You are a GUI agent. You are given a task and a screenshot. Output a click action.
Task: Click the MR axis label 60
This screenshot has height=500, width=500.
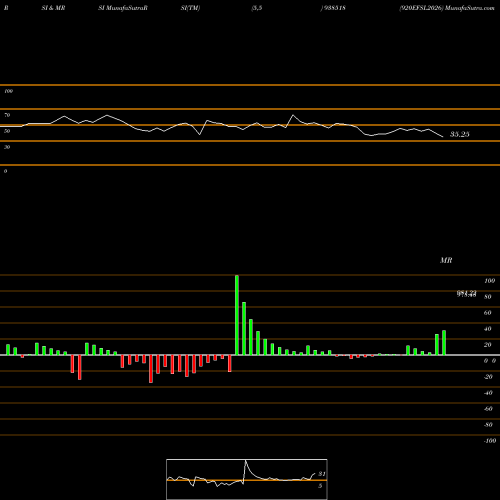tap(488, 313)
